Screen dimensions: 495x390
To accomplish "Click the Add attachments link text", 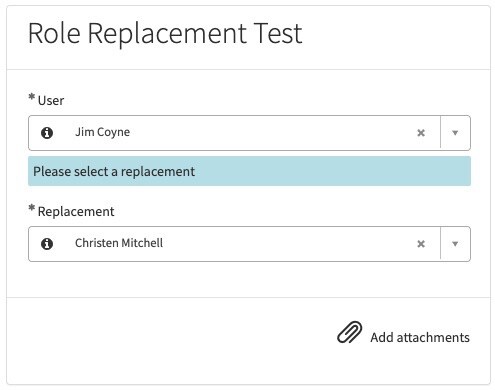I will coord(420,337).
